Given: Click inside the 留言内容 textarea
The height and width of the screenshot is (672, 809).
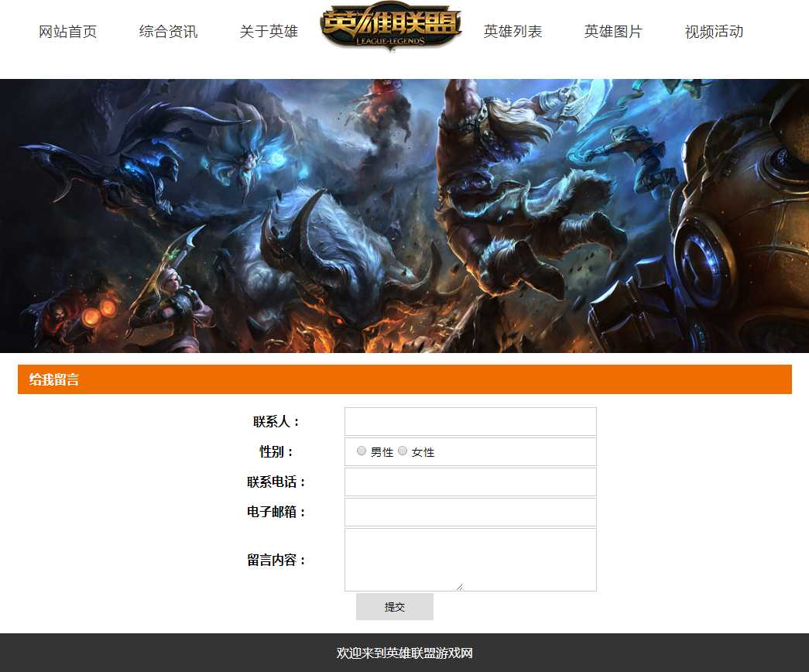Looking at the screenshot, I should (471, 560).
